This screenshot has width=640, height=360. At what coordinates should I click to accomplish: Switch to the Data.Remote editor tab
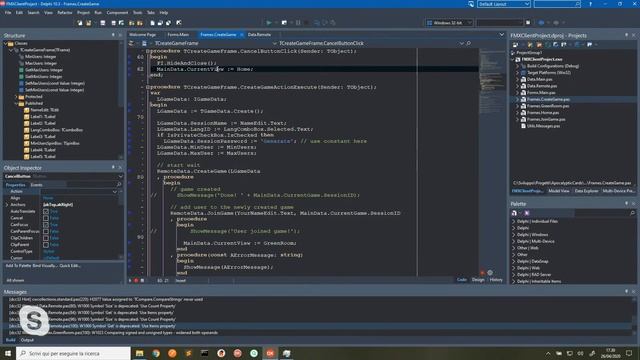coord(259,35)
